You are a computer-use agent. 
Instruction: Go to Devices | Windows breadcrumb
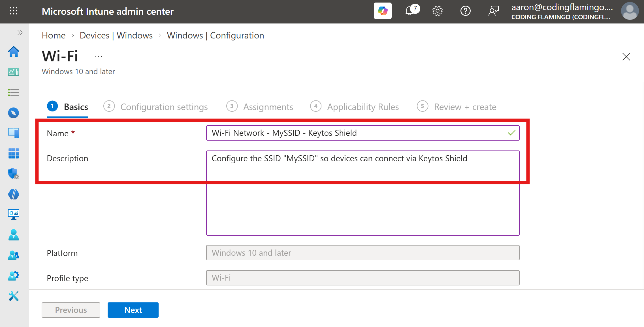(116, 35)
